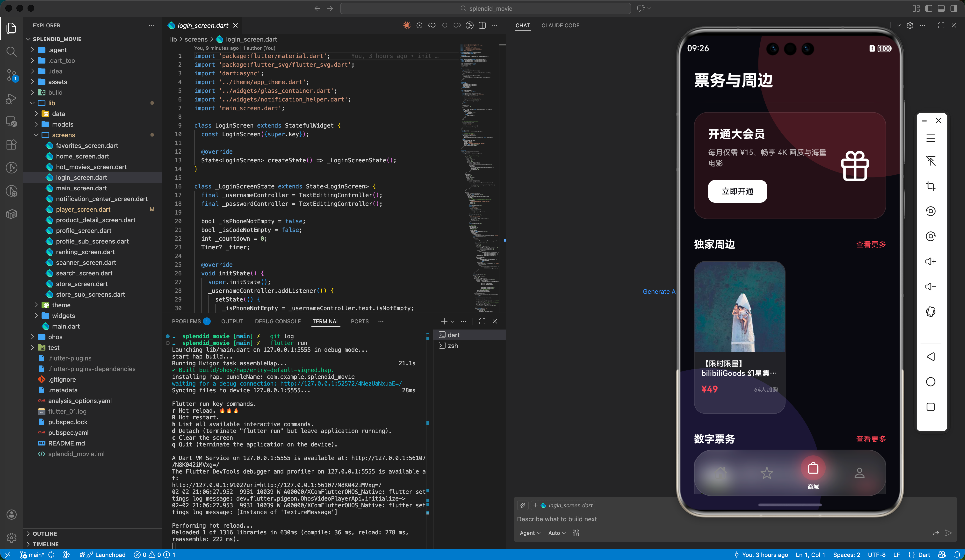This screenshot has width=965, height=560.
Task: Toggle the primary sidebar layout button
Action: tap(929, 8)
